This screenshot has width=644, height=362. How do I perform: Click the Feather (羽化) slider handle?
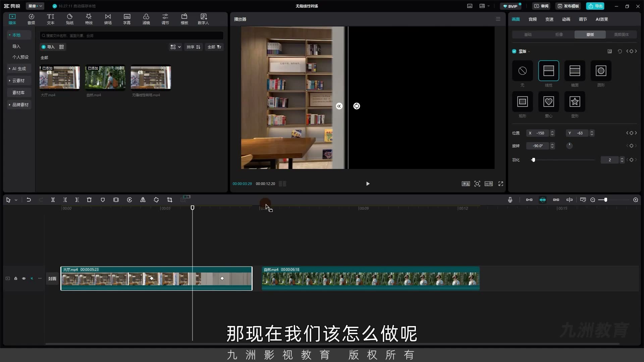point(533,160)
